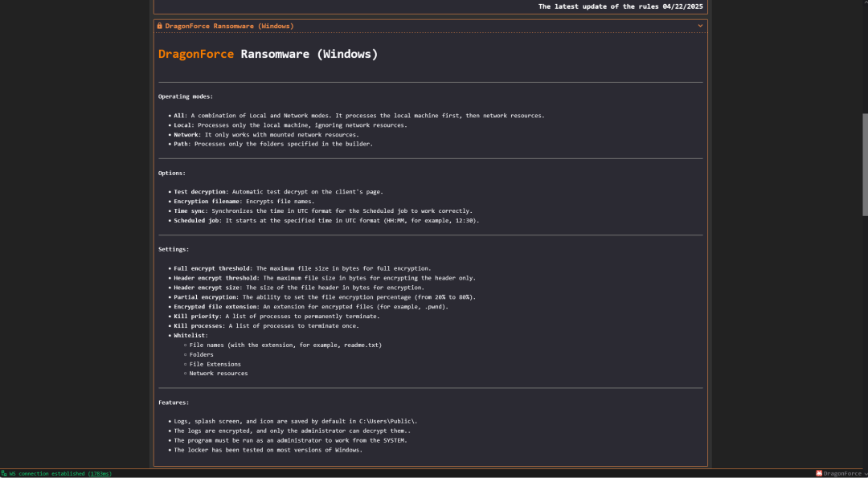Screen dimensions: 868x478
Task: Click the DragonForce label in bottom-right corner
Action: pyautogui.click(x=842, y=473)
